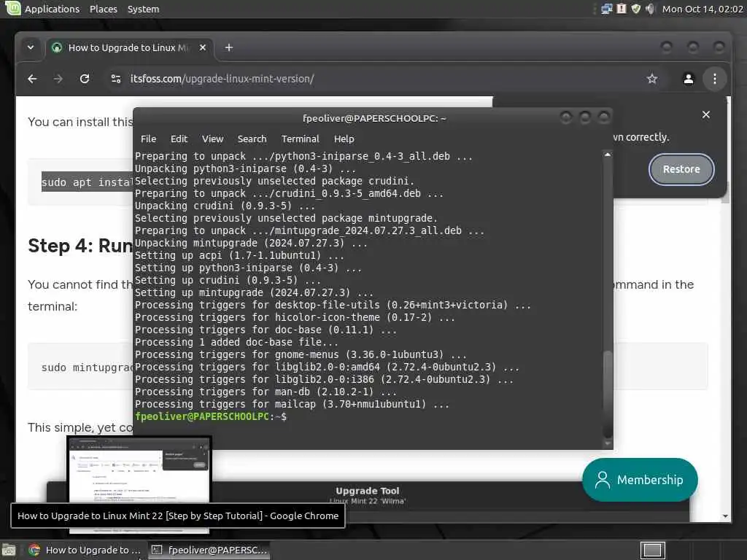747x560 pixels.
Task: Click the Chrome window preview thumbnail
Action: pos(139,470)
